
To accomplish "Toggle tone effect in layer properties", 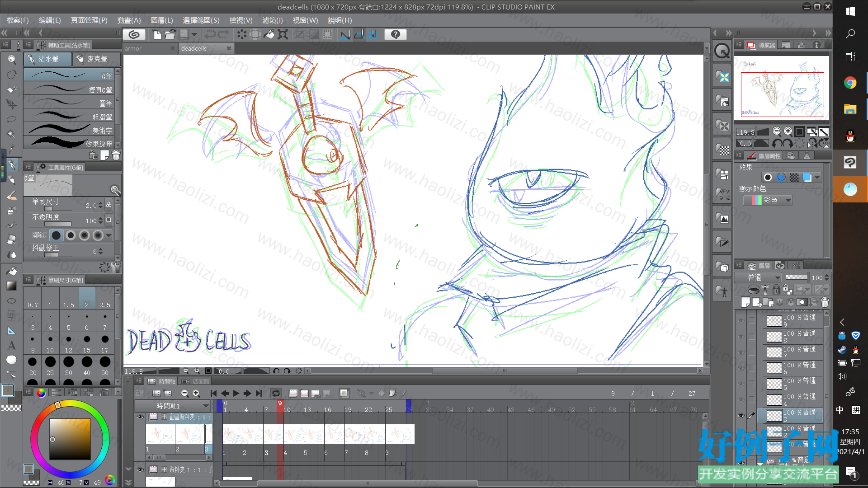I will (794, 178).
